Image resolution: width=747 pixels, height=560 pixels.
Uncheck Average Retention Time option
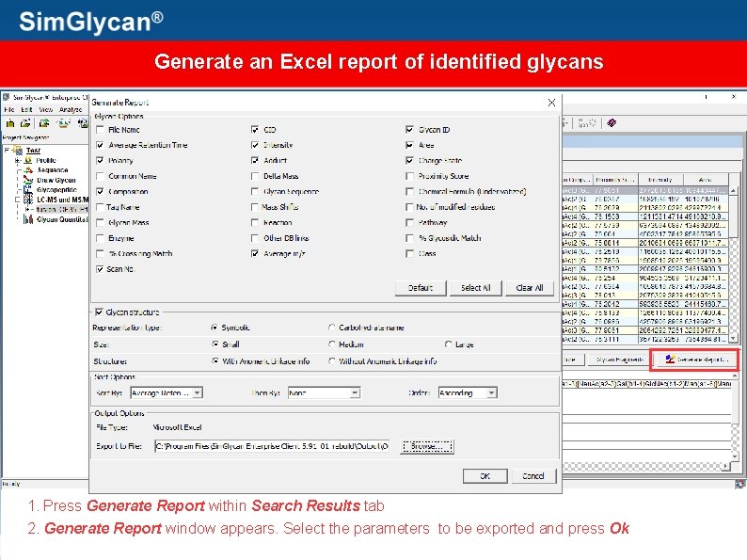100,145
